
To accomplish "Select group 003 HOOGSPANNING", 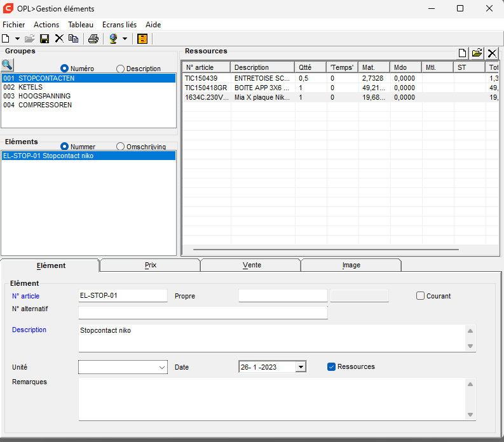I will point(88,96).
